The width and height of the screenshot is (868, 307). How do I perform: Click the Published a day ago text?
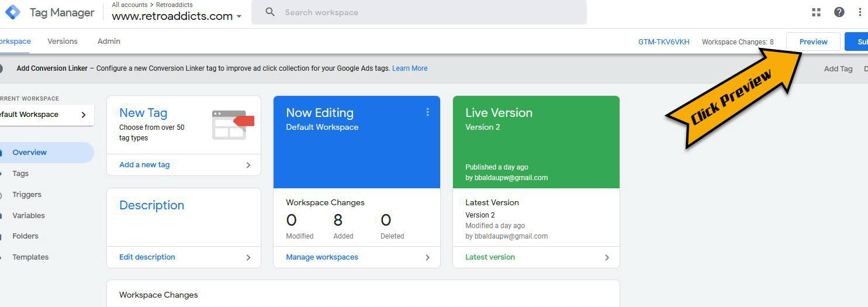click(497, 167)
